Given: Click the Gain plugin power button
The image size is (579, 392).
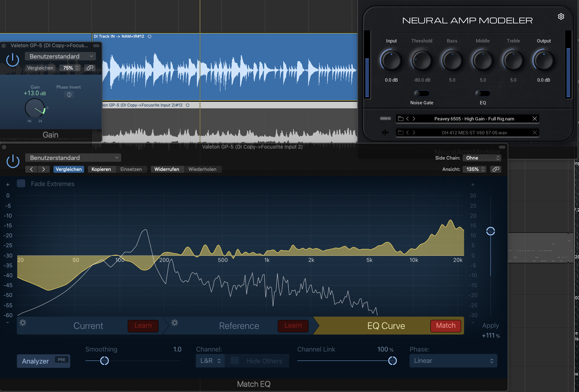Looking at the screenshot, I should [12, 60].
